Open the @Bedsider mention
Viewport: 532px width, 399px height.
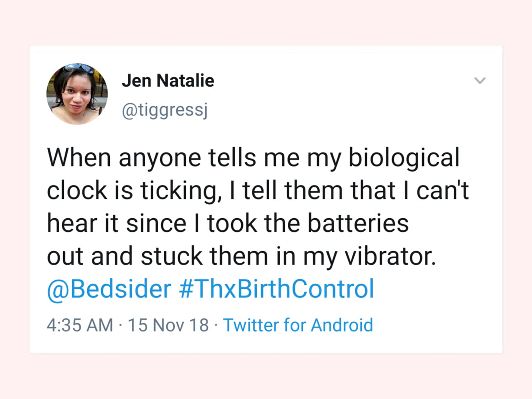(x=109, y=289)
